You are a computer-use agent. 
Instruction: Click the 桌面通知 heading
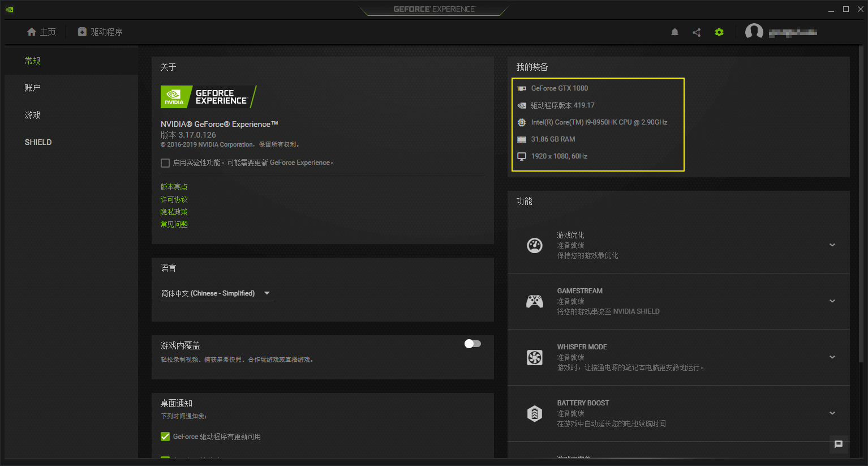pyautogui.click(x=176, y=403)
